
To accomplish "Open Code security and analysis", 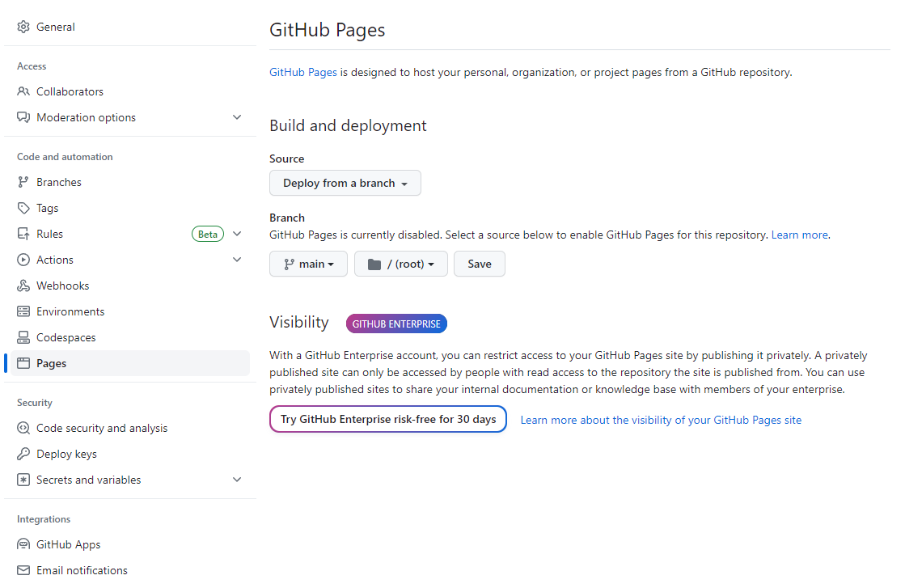I will (130, 428).
